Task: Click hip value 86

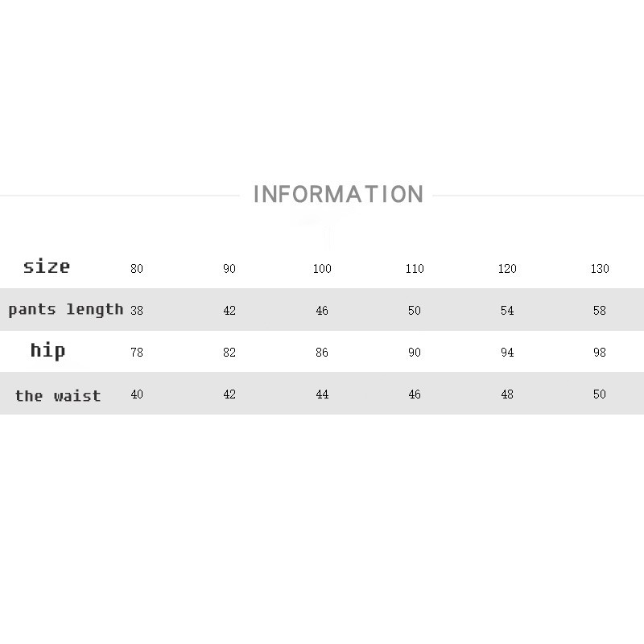Action: [x=322, y=353]
